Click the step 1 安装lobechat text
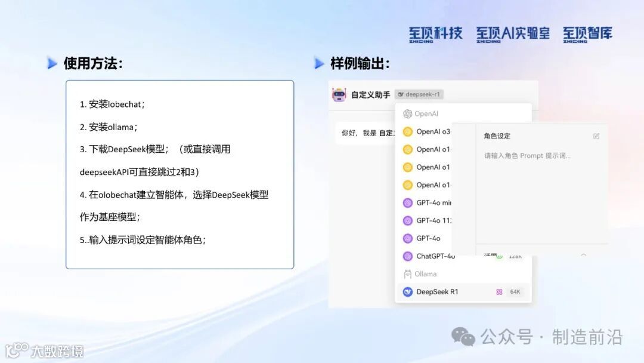Viewport: 644px width, 363px height. (x=112, y=104)
